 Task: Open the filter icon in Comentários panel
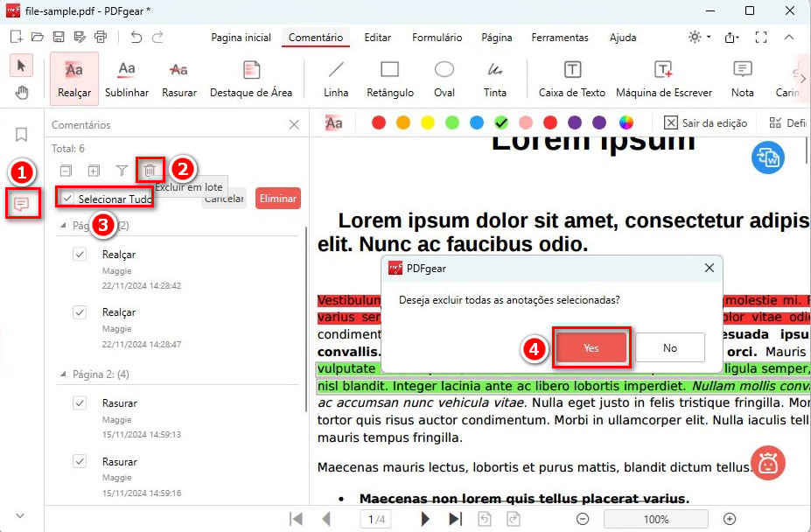pos(124,169)
